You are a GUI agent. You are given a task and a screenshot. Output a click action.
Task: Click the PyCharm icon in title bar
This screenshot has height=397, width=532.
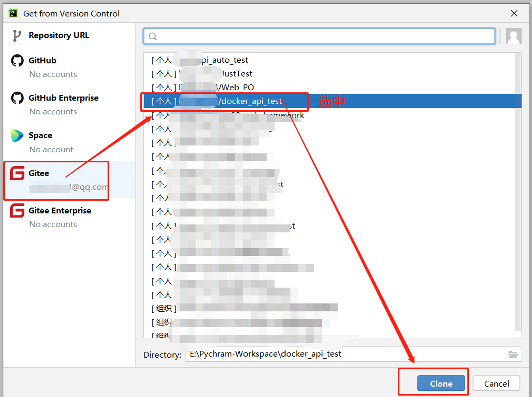click(x=13, y=13)
